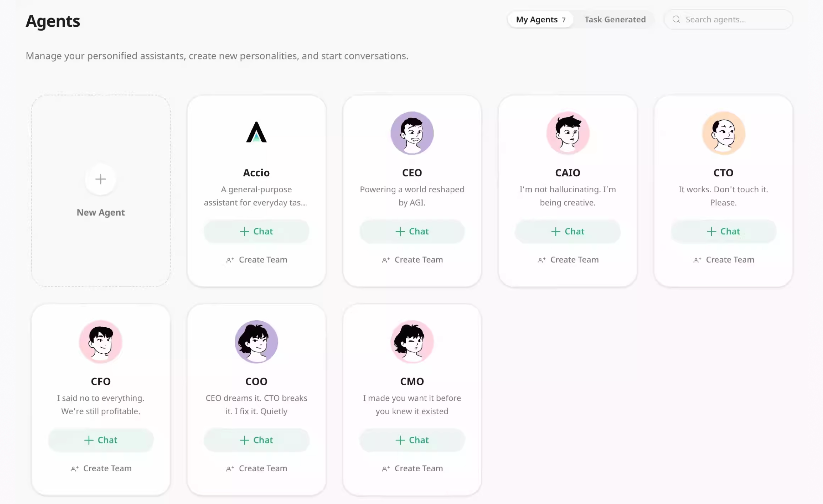Click the COO agent avatar

(x=256, y=341)
